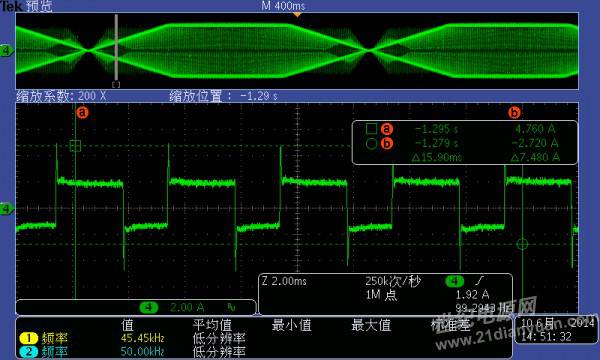Screen dimensions: 600x360
Task: Click the 50.00kHz frequency value
Action: (142, 352)
